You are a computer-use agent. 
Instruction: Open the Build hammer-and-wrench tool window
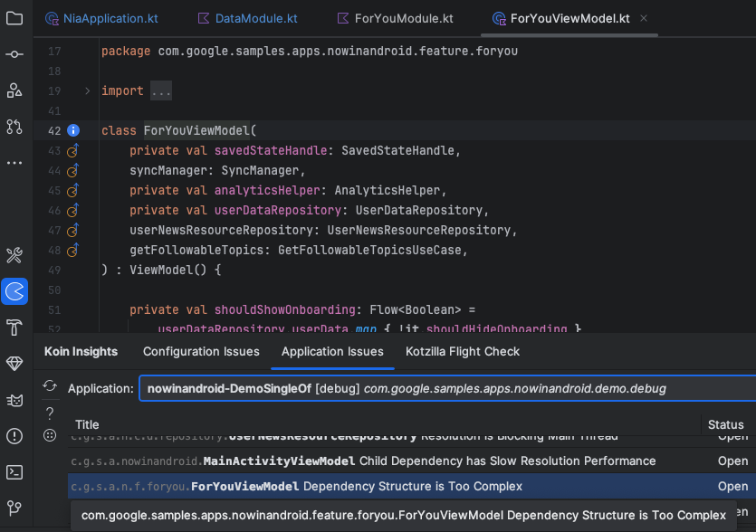[14, 255]
